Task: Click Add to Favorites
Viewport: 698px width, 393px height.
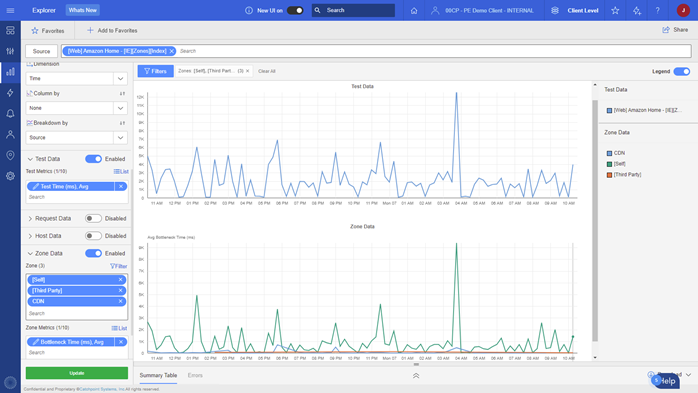Action: 112,31
